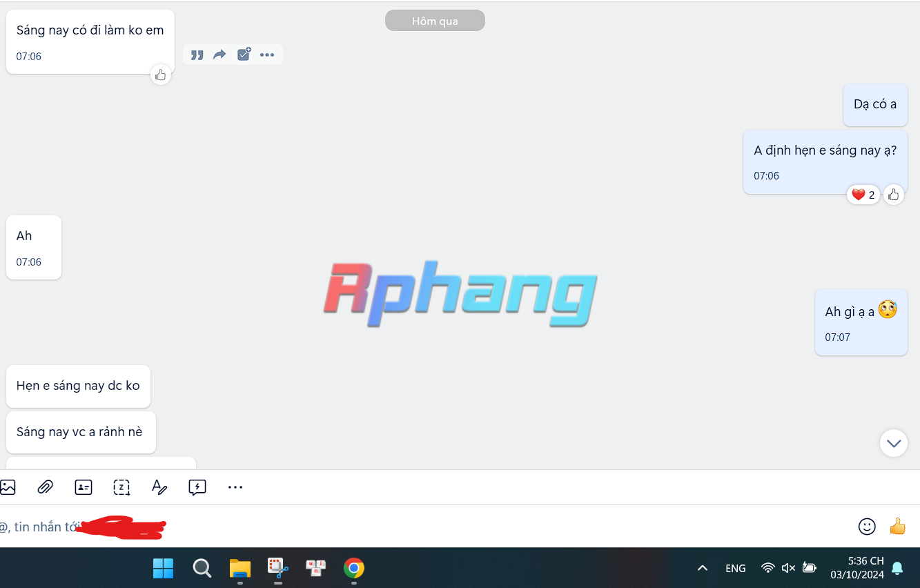Jump to the latest messages with the down arrow
The height and width of the screenshot is (588, 920).
point(894,443)
